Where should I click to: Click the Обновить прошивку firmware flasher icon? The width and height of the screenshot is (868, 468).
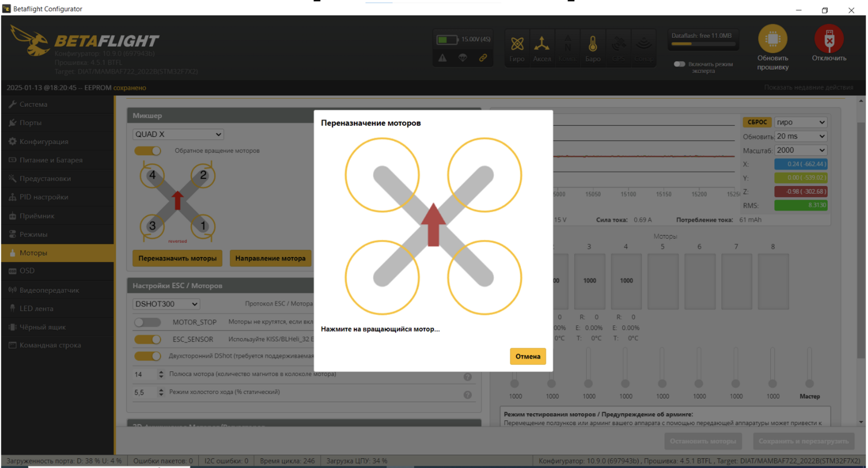[x=772, y=39]
